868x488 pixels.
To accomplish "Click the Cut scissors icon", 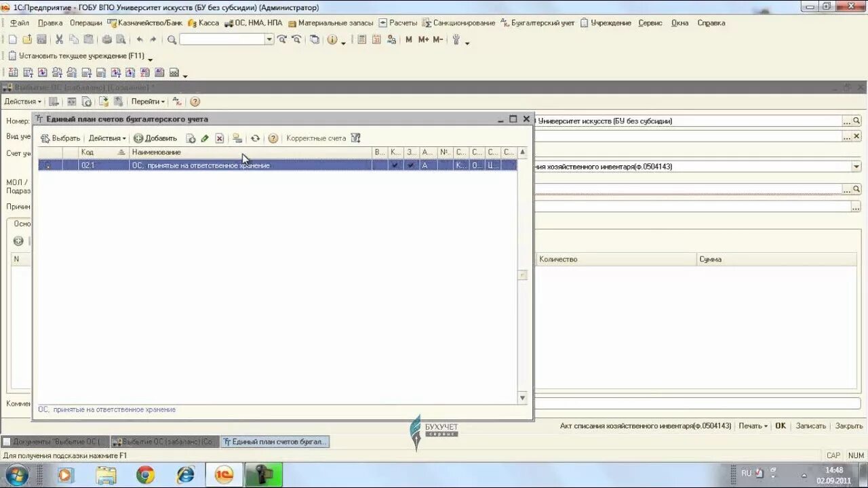I will [59, 39].
